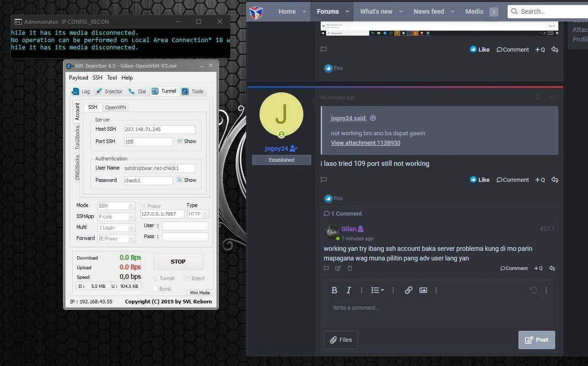Click +Q under Gilan's comment

(x=538, y=268)
